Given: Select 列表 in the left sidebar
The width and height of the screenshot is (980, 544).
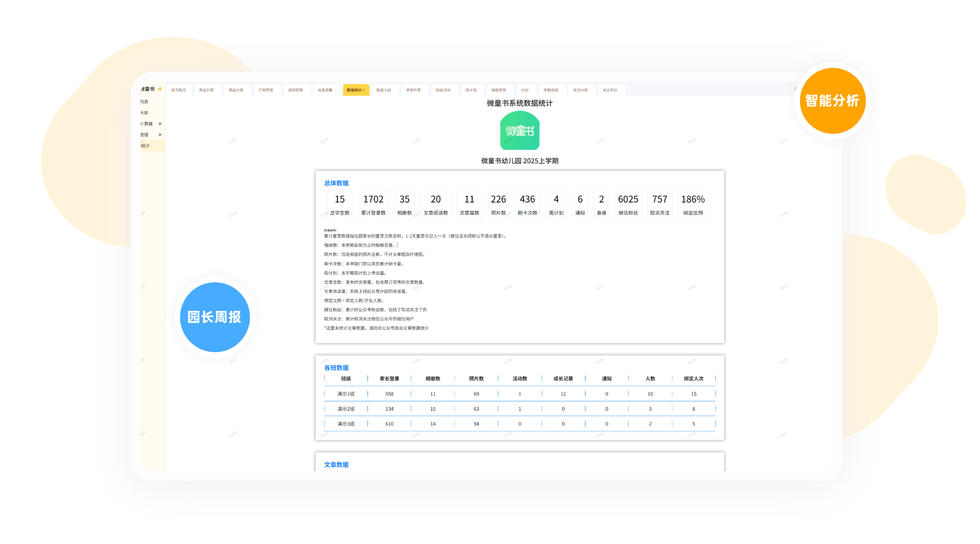Looking at the screenshot, I should click(144, 102).
